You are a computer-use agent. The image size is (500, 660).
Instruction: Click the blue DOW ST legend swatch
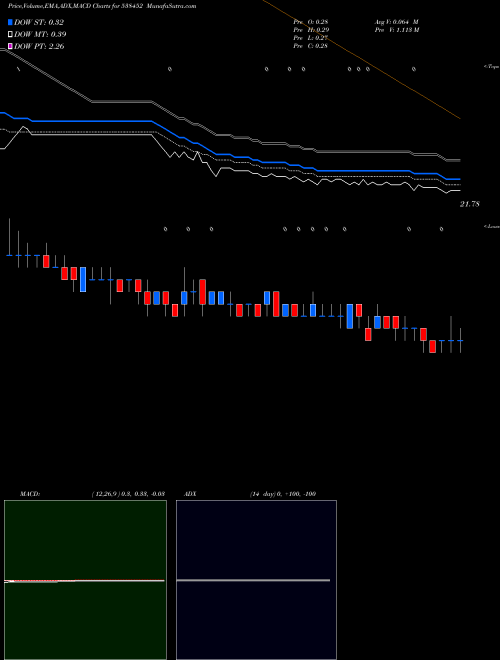(x=10, y=22)
